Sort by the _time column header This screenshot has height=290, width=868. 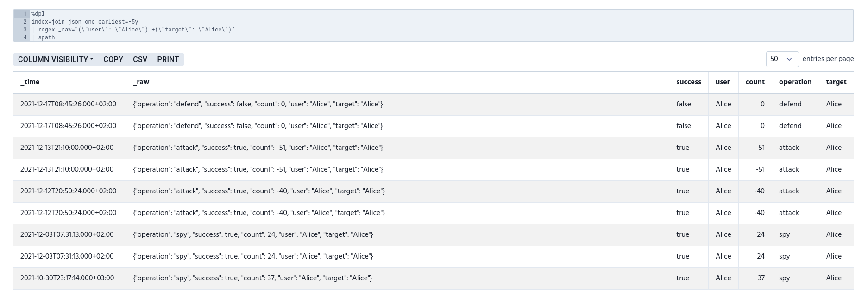(30, 82)
